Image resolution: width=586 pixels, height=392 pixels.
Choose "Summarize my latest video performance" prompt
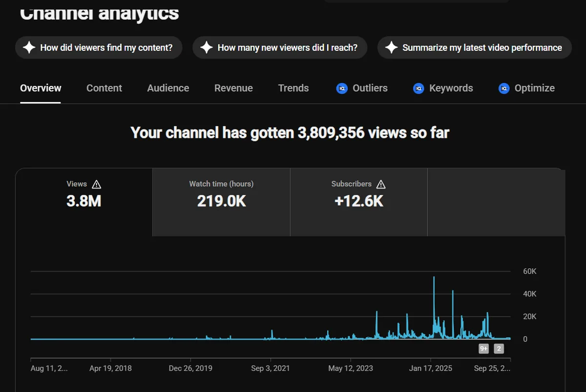(x=475, y=47)
